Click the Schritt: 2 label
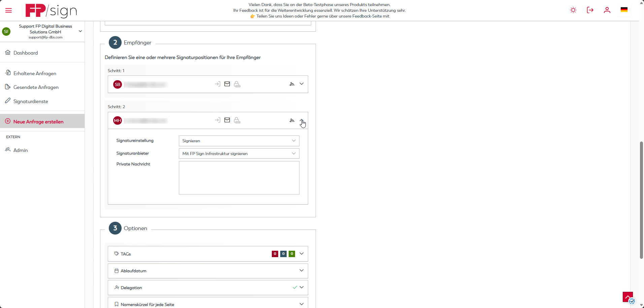The height and width of the screenshot is (308, 644). tap(117, 106)
